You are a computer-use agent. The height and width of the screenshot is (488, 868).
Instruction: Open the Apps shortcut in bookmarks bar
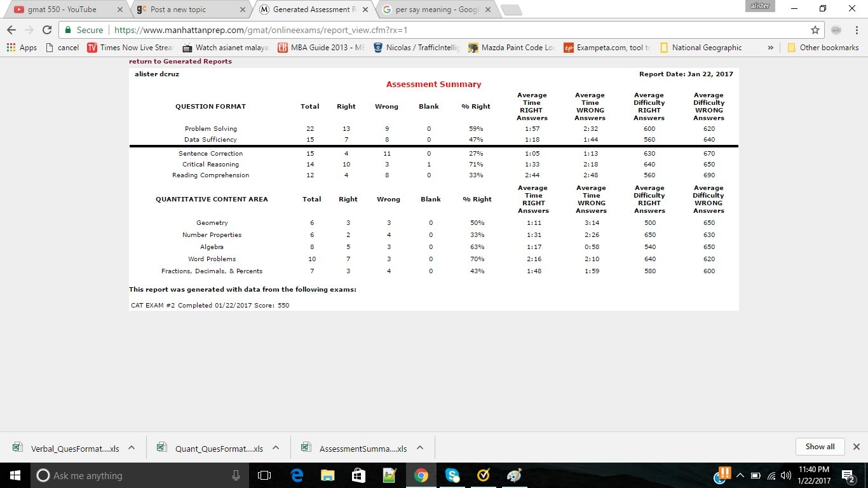click(22, 48)
